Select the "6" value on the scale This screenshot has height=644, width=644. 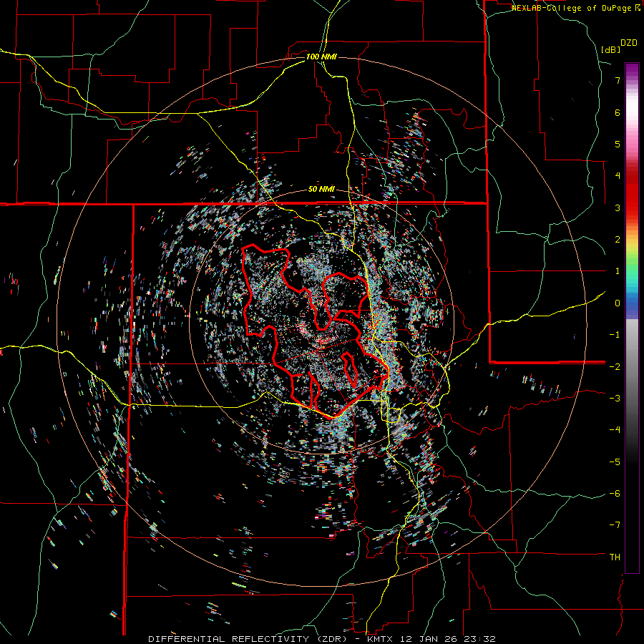pos(618,112)
